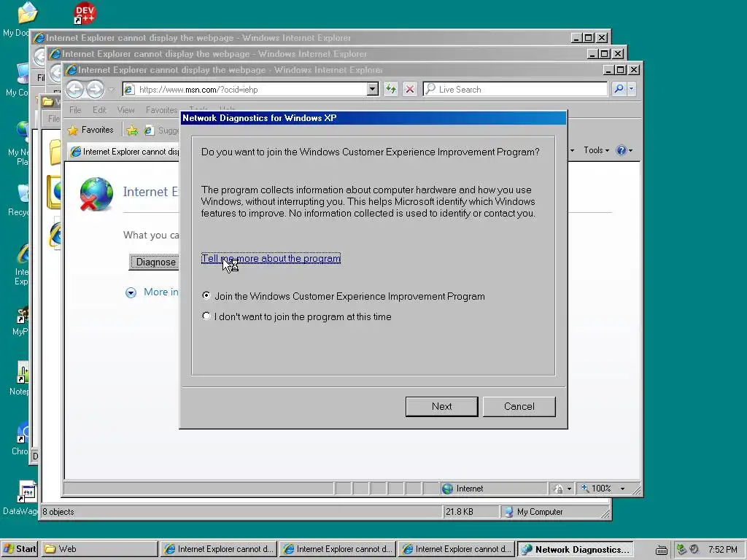Expand the More information section in IE
The height and width of the screenshot is (560, 747).
click(x=152, y=292)
